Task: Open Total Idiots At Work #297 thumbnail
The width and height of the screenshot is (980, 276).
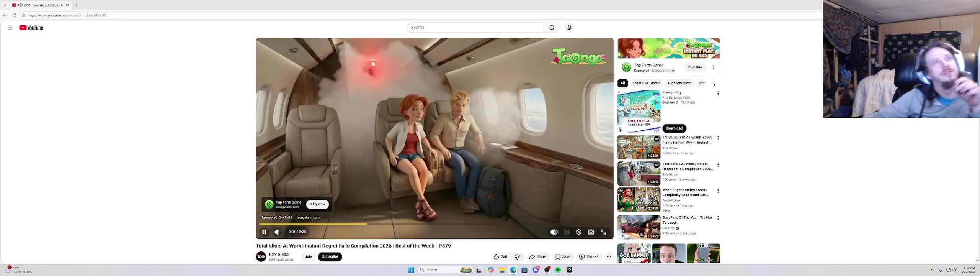Action: [639, 147]
